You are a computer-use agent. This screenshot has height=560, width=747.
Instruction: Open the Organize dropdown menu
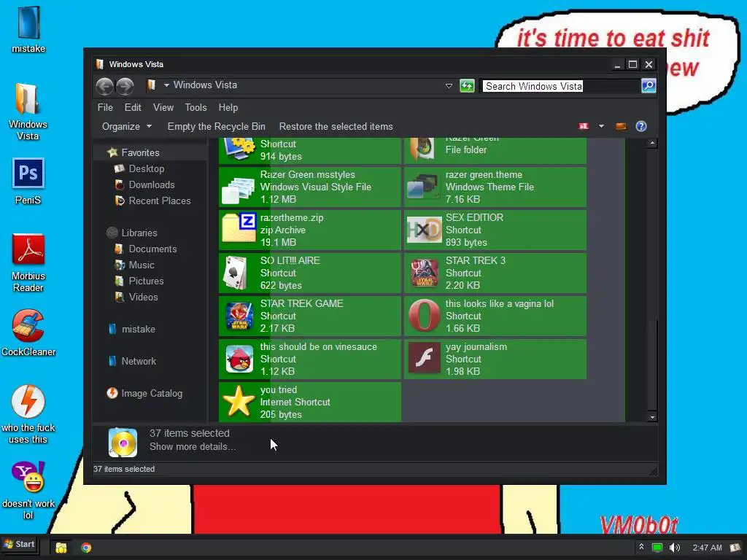pyautogui.click(x=126, y=127)
